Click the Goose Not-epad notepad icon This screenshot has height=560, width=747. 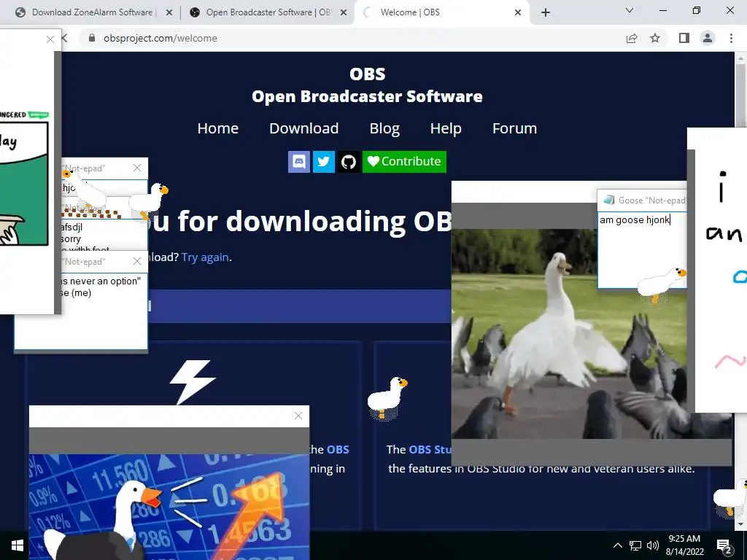click(x=609, y=200)
